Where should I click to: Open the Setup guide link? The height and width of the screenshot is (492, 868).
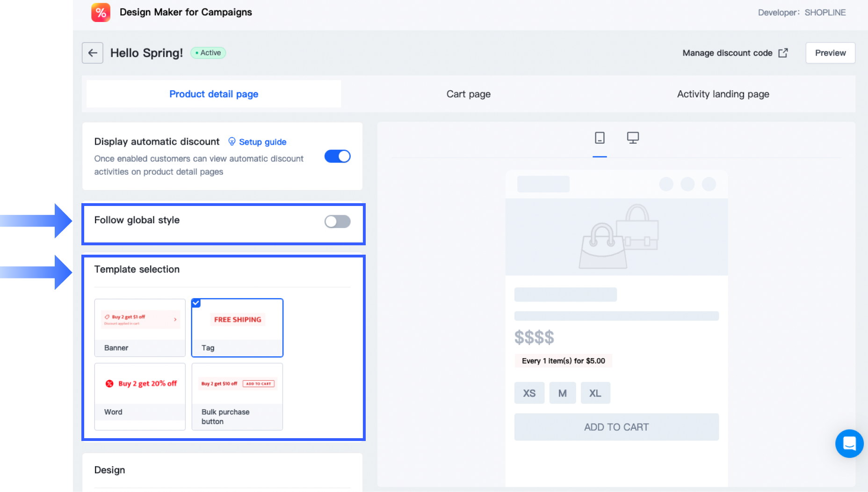262,142
